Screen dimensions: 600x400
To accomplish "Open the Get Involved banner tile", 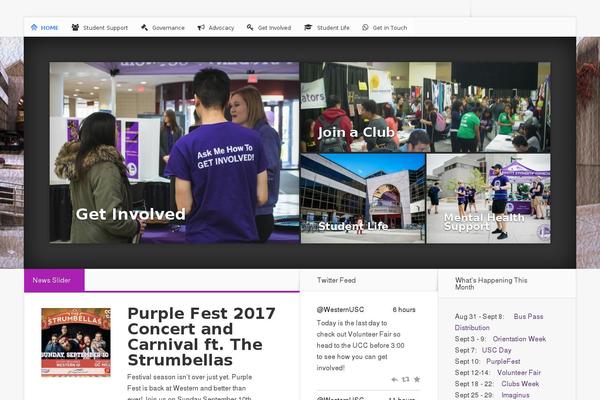I will pyautogui.click(x=174, y=153).
